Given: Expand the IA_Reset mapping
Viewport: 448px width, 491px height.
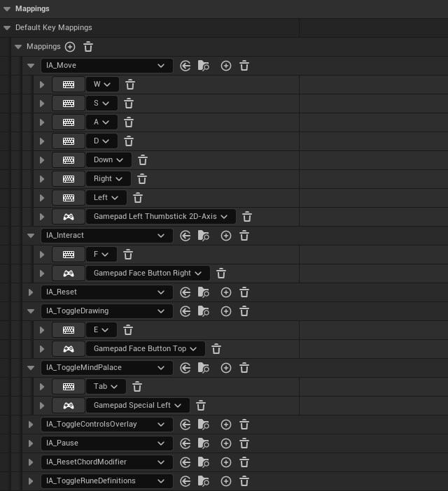Looking at the screenshot, I should [x=31, y=292].
